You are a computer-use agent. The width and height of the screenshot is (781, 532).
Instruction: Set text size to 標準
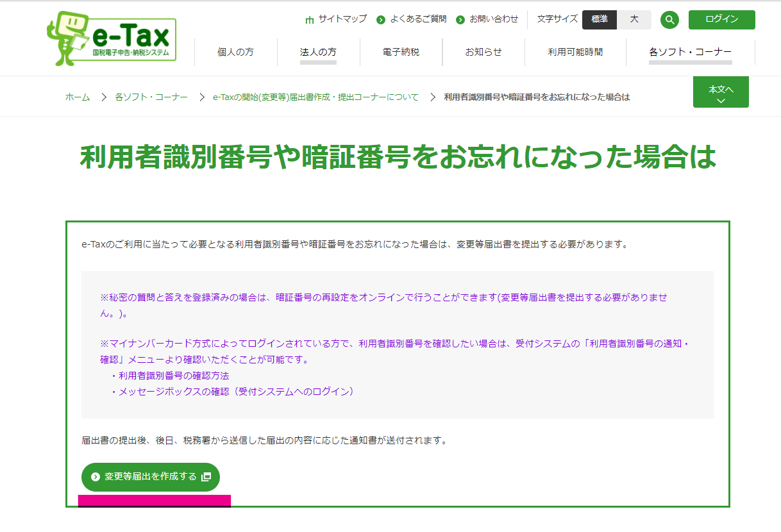click(600, 20)
